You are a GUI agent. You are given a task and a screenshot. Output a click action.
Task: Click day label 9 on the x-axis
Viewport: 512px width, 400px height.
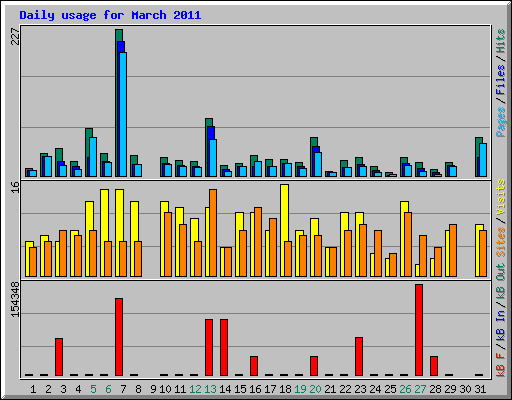coord(153,389)
